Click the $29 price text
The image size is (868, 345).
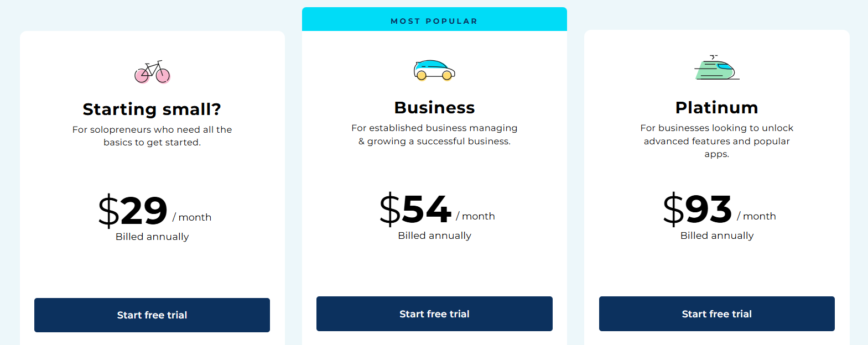click(133, 211)
